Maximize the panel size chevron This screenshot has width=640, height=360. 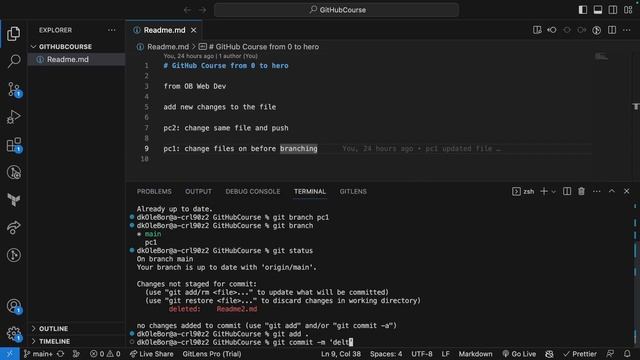tap(612, 191)
